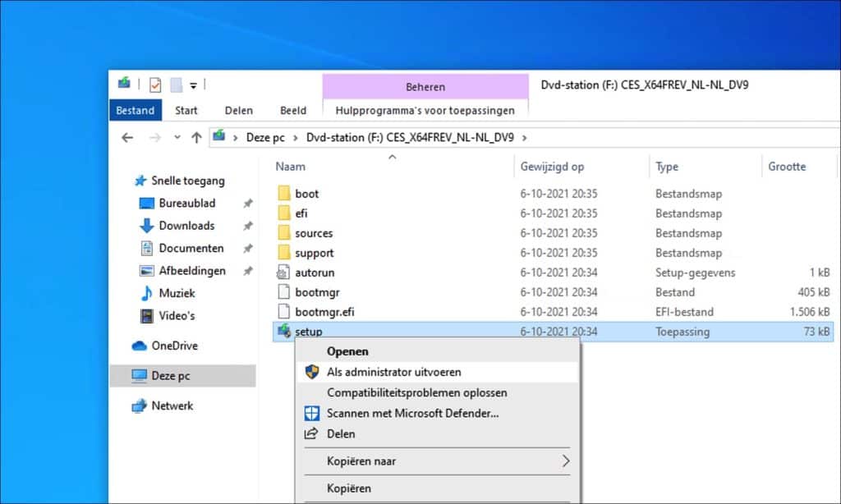Open Netwerk in the sidebar
Screen dimensions: 841x504
click(x=172, y=405)
